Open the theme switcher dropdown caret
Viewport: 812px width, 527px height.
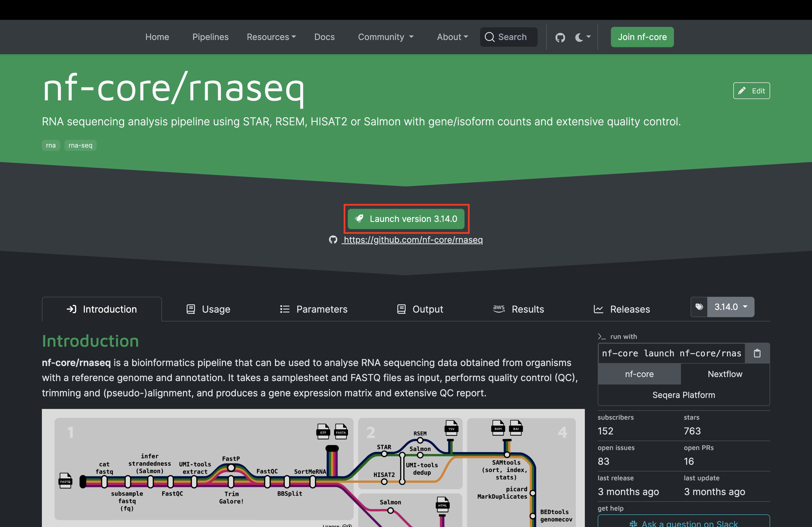pyautogui.click(x=589, y=37)
